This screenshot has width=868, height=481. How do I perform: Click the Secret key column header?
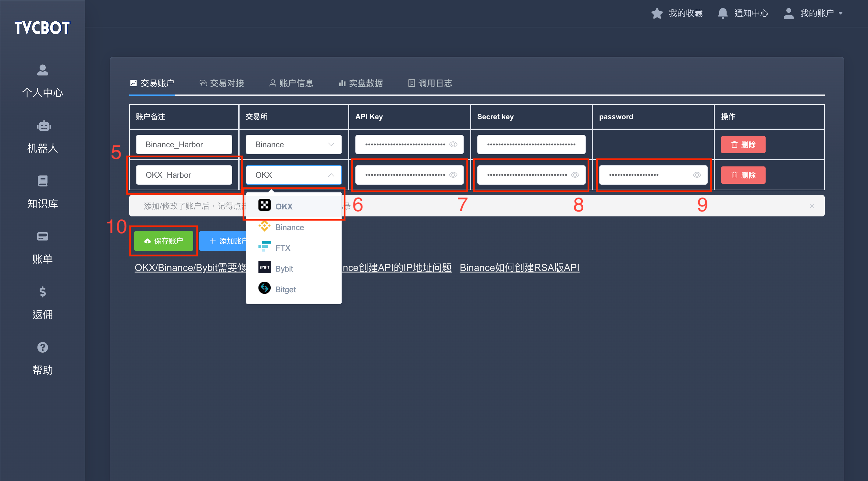532,117
